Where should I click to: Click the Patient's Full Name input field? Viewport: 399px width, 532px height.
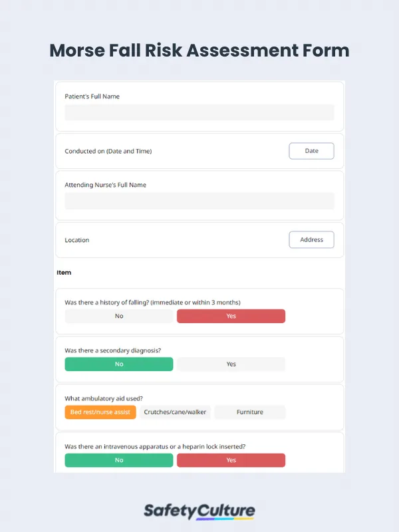point(199,112)
